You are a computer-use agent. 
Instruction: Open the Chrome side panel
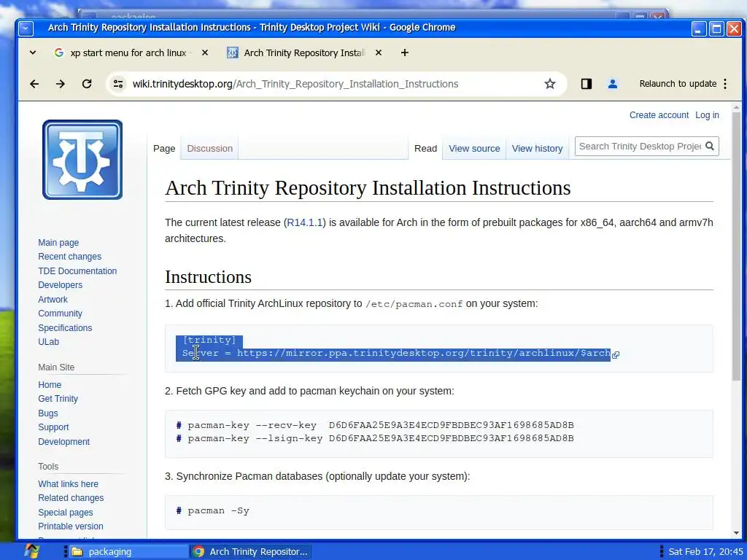click(587, 85)
